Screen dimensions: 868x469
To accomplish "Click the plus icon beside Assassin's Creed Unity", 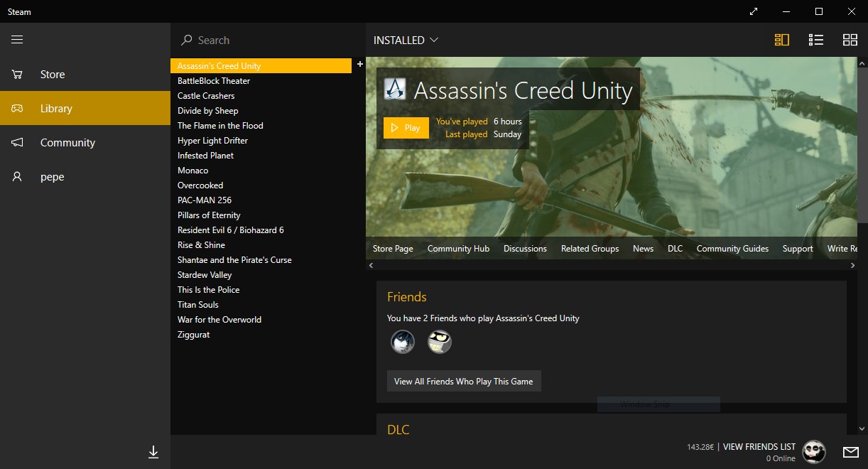I will pyautogui.click(x=359, y=65).
